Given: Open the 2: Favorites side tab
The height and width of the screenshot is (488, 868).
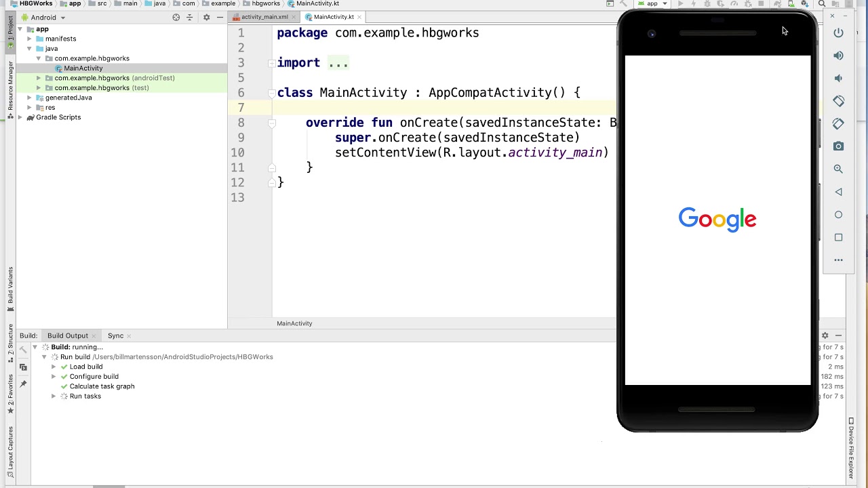Looking at the screenshot, I should tap(10, 394).
